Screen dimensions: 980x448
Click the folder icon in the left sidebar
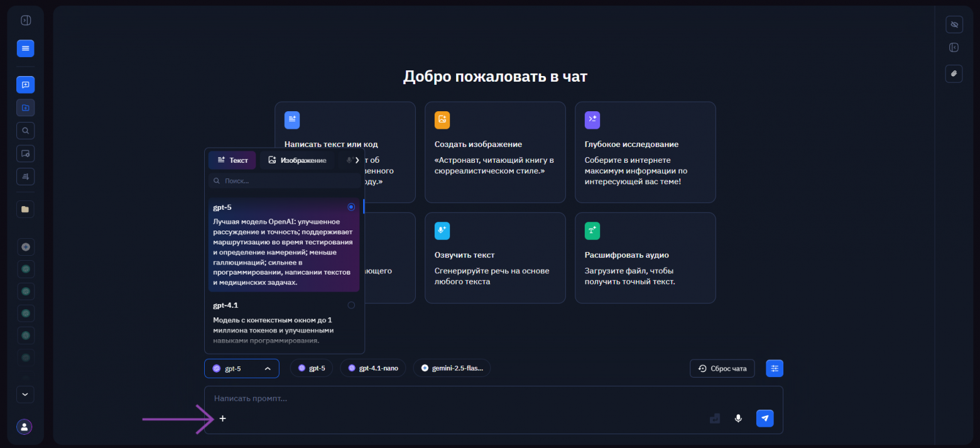[25, 209]
